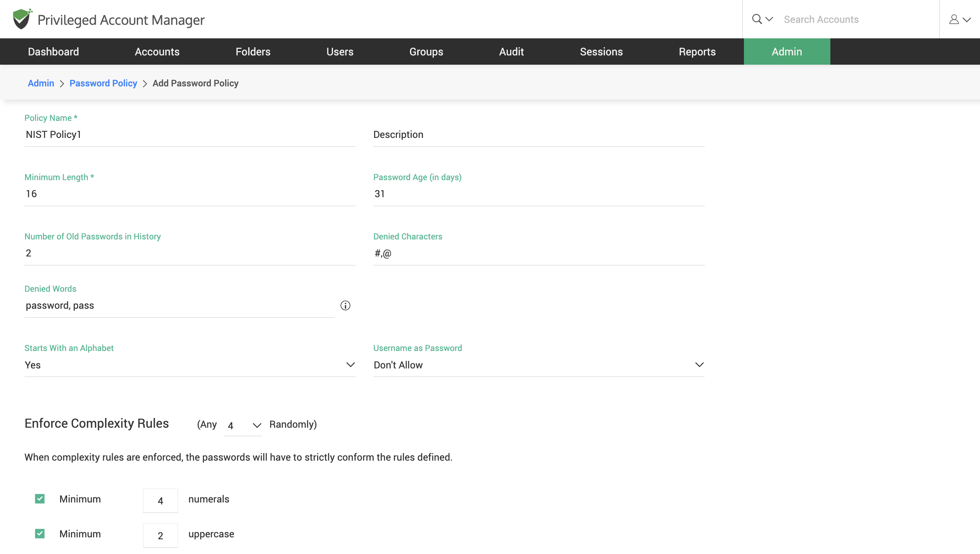Click the Enforce Complexity Rules heading
Screen dimensions: 980x554
tap(97, 423)
